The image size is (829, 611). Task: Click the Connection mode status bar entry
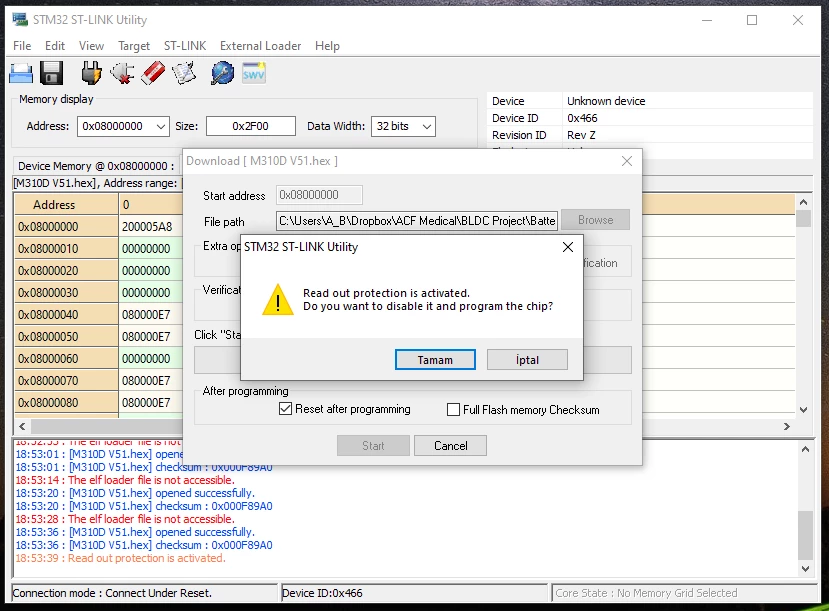pyautogui.click(x=144, y=593)
